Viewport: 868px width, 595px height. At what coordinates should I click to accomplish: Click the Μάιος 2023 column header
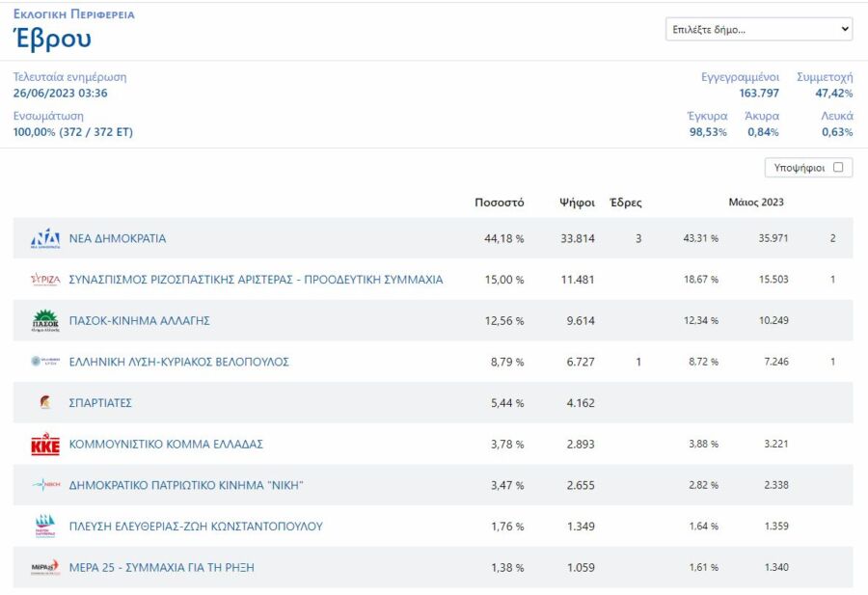(755, 203)
